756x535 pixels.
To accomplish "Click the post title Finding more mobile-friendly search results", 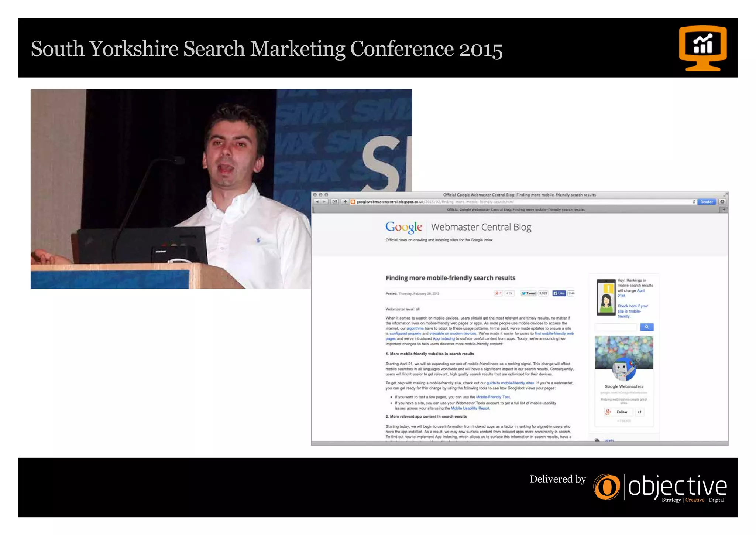I will coord(450,278).
